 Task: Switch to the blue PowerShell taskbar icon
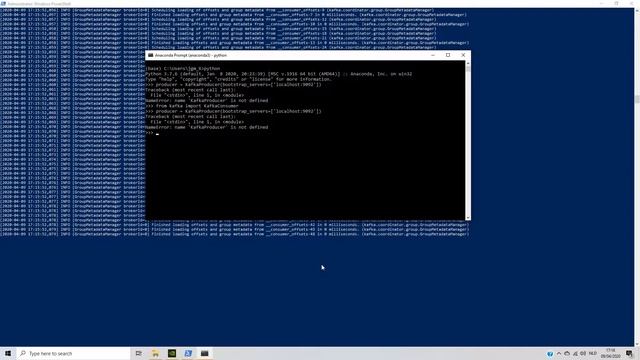[x=188, y=353]
